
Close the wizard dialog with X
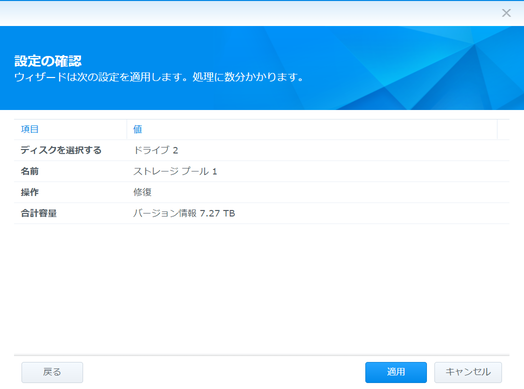506,13
